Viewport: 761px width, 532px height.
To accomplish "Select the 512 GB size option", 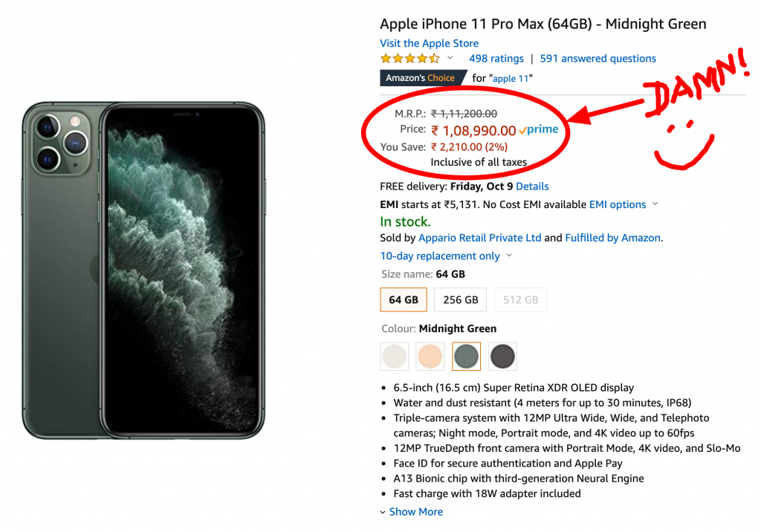I will tap(520, 300).
